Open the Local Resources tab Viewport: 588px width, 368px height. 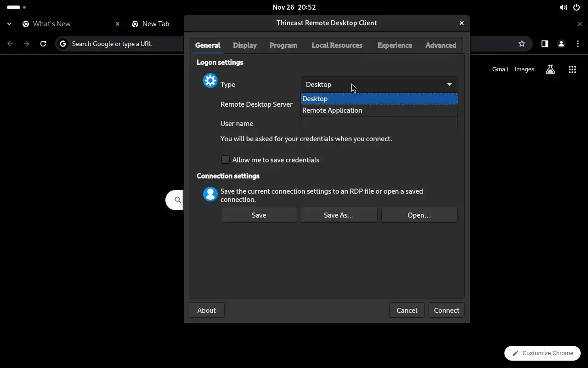pos(337,45)
